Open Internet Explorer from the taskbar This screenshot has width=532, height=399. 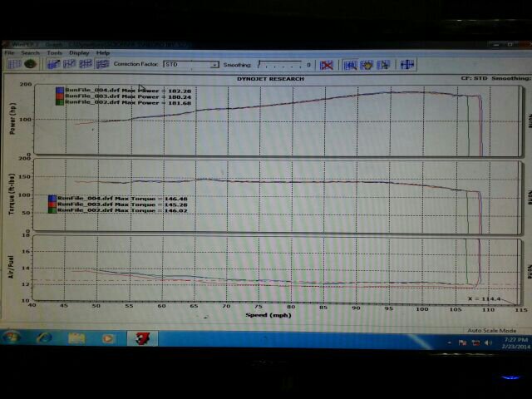point(44,338)
